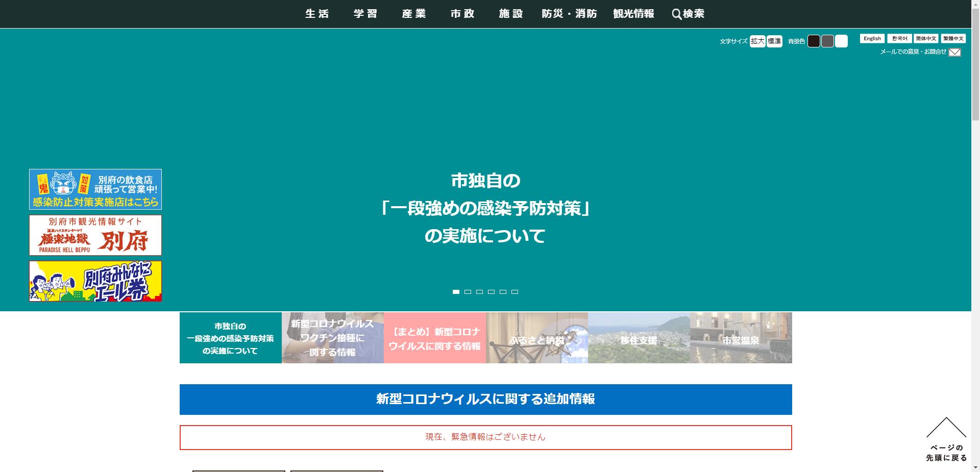Viewport: 980px width, 472px height.
Task: Click the envelope icon for メールでの意見・お問合せ
Action: point(954,52)
